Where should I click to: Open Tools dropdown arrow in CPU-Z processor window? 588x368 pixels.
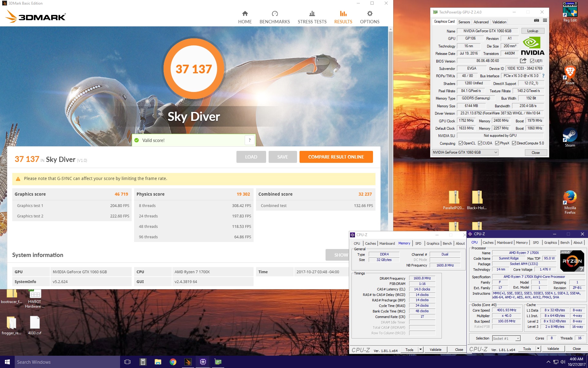click(538, 349)
